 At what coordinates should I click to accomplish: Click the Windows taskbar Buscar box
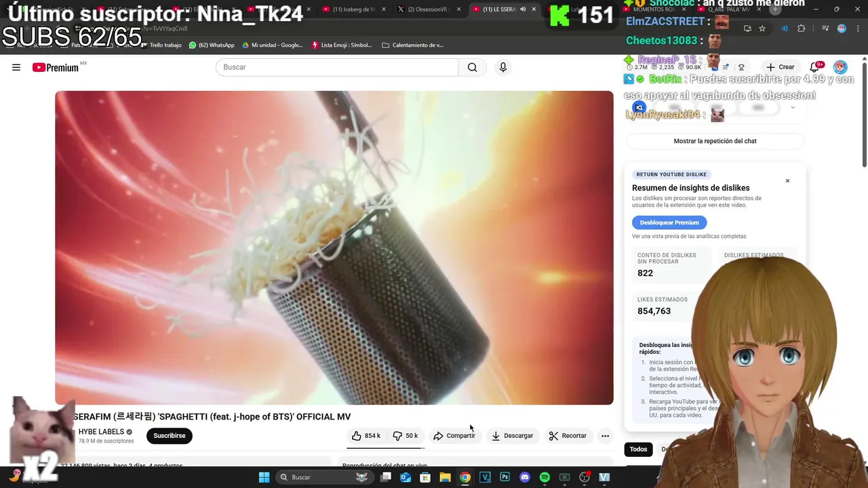(323, 477)
